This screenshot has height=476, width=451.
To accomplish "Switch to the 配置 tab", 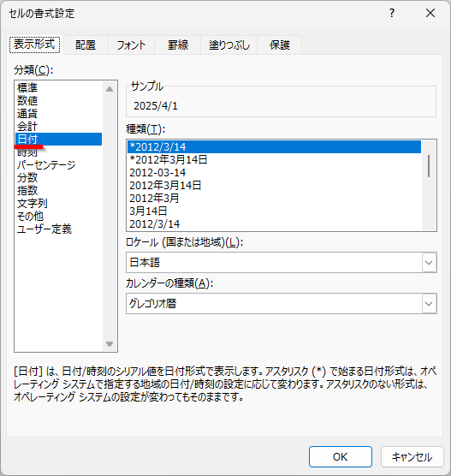I will [86, 45].
